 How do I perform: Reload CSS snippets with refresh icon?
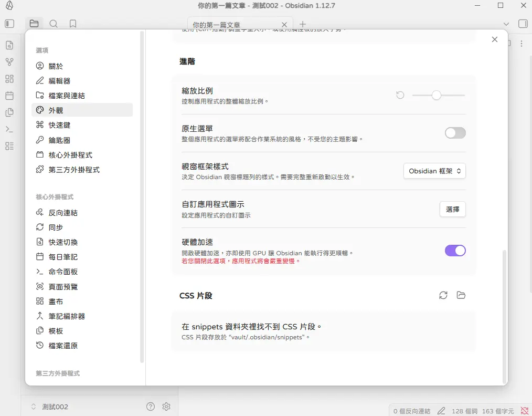tap(443, 295)
